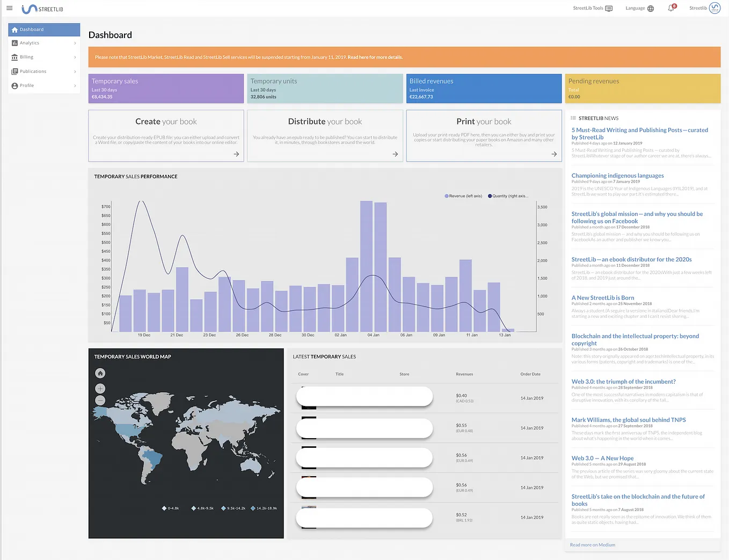Click the $0.55 (EUR 0.48) revenue cell
This screenshot has width=729, height=560.
pos(464,428)
